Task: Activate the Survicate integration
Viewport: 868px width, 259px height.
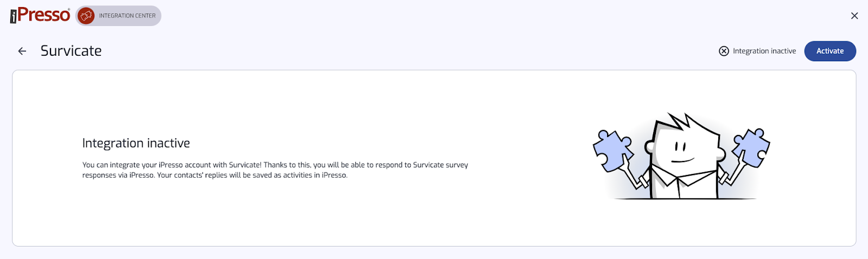Action: tap(830, 51)
